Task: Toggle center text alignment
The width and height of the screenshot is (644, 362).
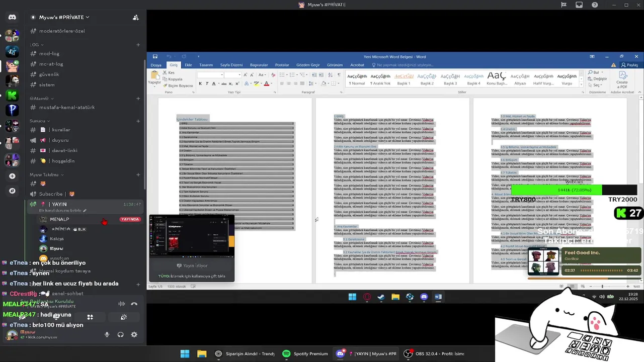Action: 289,83
